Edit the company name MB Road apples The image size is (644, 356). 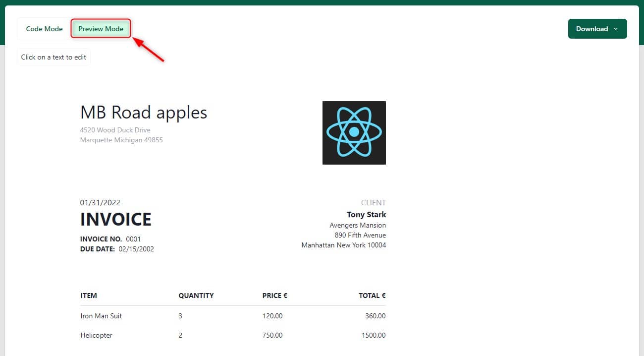tap(144, 113)
